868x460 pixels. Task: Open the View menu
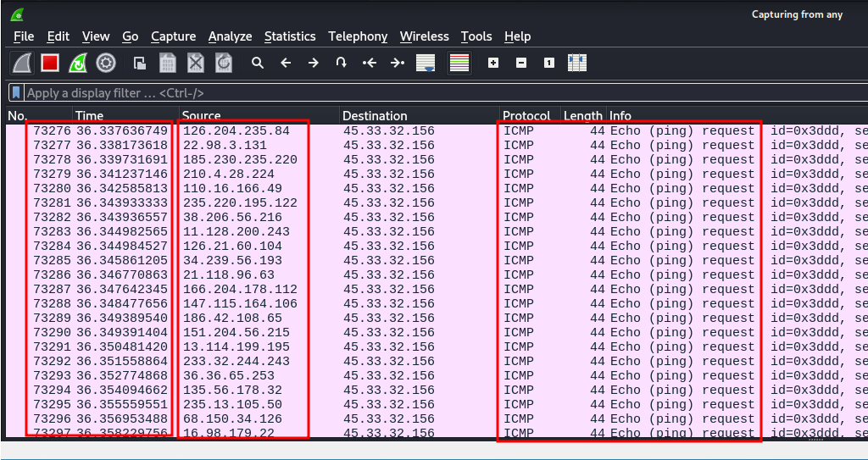[x=96, y=36]
